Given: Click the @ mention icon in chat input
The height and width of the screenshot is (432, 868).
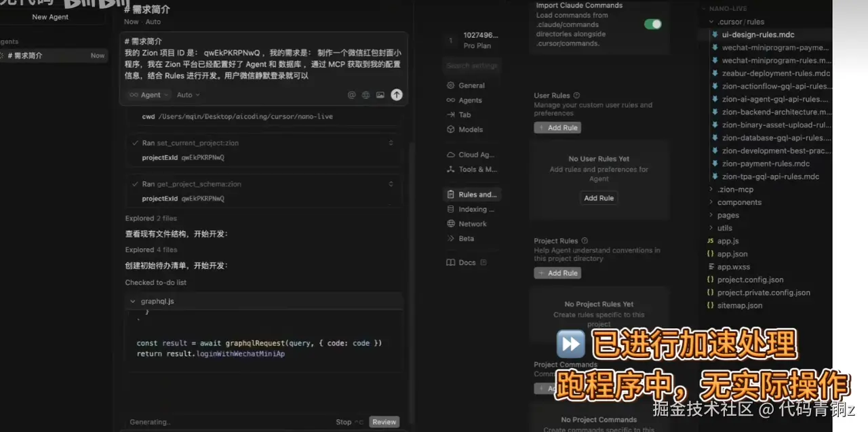Looking at the screenshot, I should 351,95.
